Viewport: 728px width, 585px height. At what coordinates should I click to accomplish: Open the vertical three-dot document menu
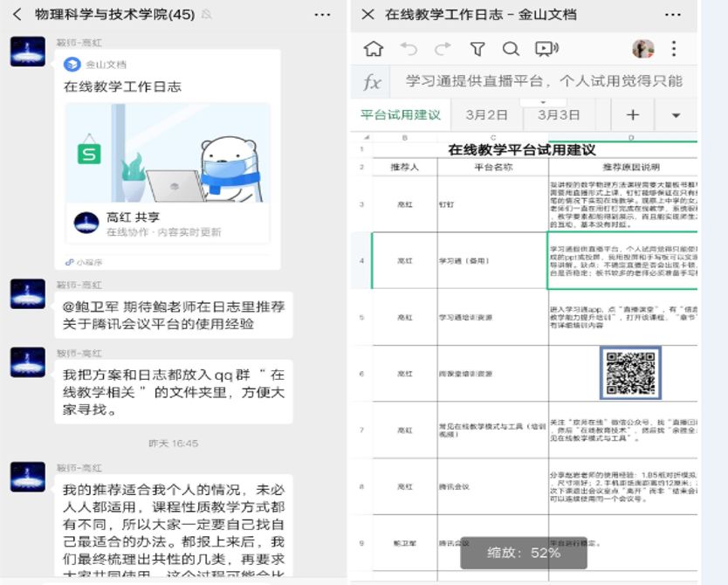click(673, 49)
